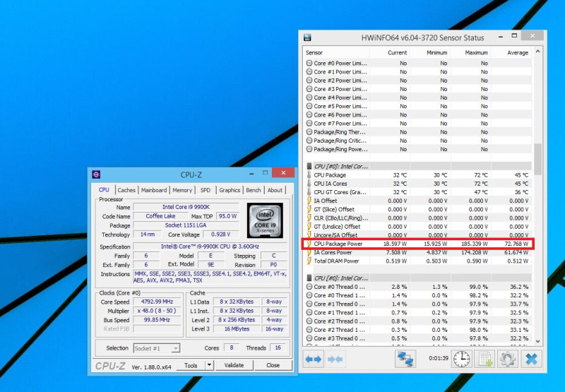Click the sensor list scroll-up arrow
This screenshot has width=565, height=392.
[537, 52]
